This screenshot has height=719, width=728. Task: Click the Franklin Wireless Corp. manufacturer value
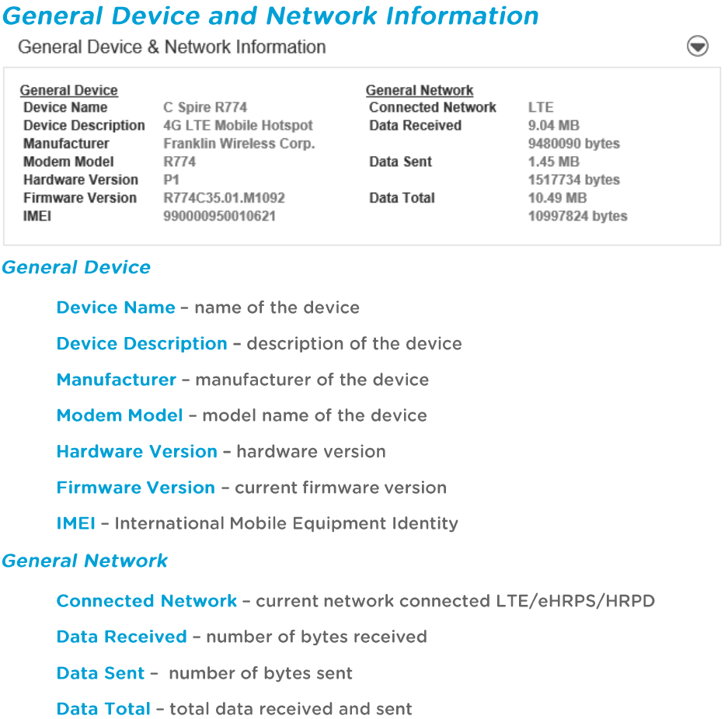point(239,144)
